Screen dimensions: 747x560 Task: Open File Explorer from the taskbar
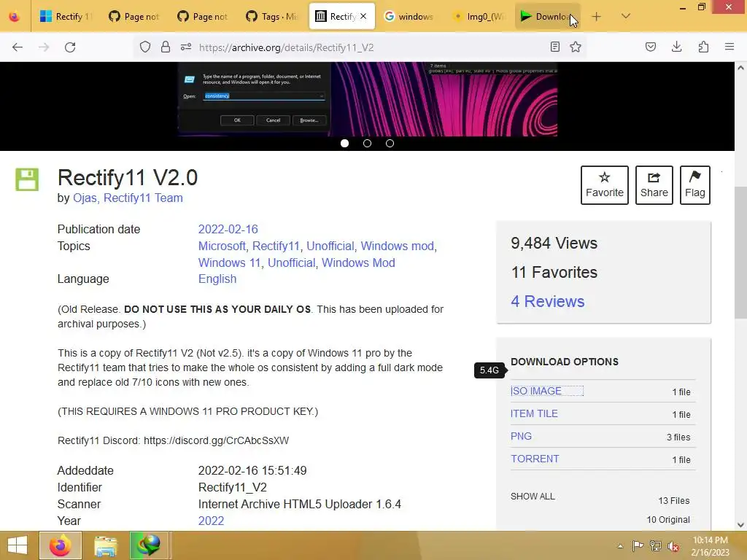(x=105, y=545)
